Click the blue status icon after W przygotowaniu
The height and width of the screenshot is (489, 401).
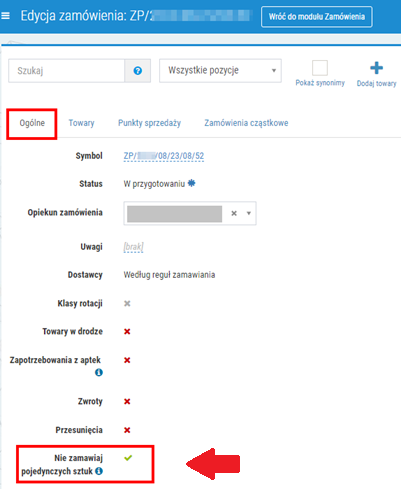click(x=191, y=183)
